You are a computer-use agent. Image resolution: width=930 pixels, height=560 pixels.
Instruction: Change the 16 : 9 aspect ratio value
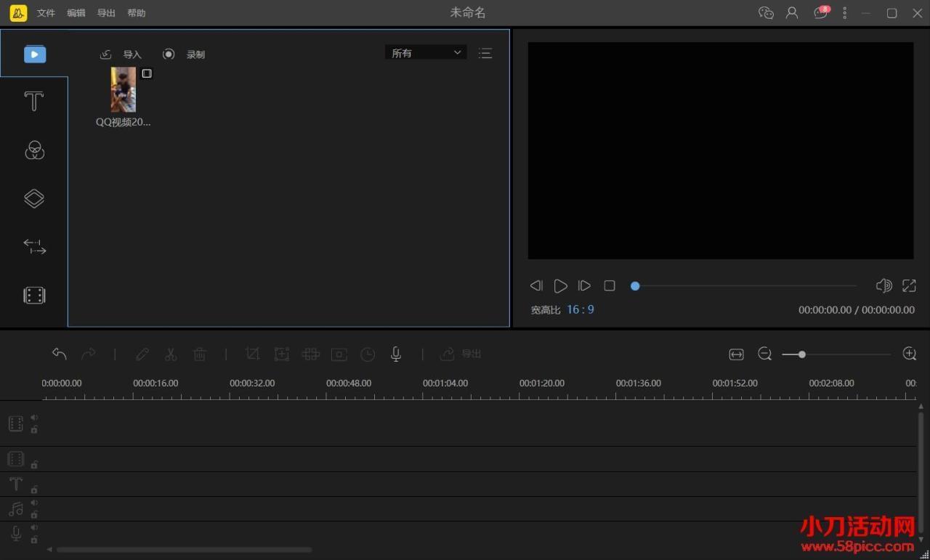point(581,309)
